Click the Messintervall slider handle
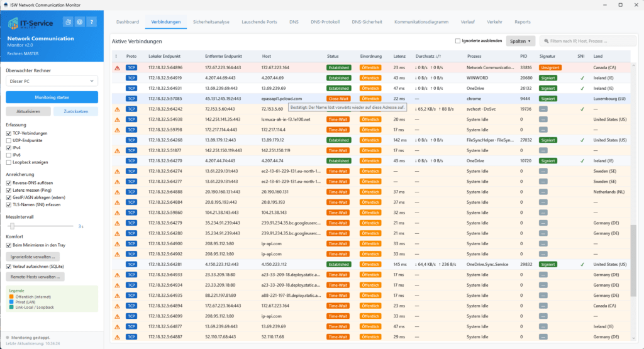Screen dimensions: 644x349 point(13,226)
